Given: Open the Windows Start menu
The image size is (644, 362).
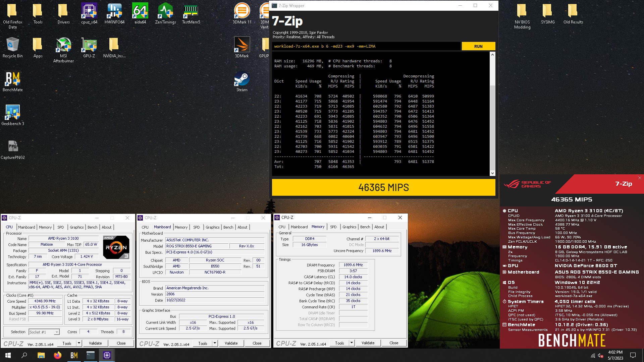Looking at the screenshot, I should [x=8, y=355].
